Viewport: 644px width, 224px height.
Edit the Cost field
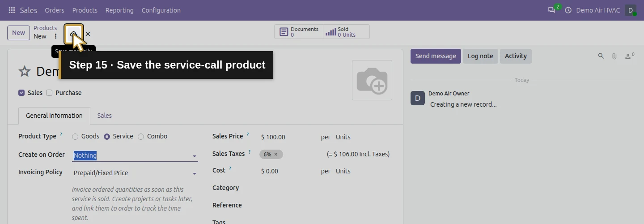pyautogui.click(x=288, y=171)
